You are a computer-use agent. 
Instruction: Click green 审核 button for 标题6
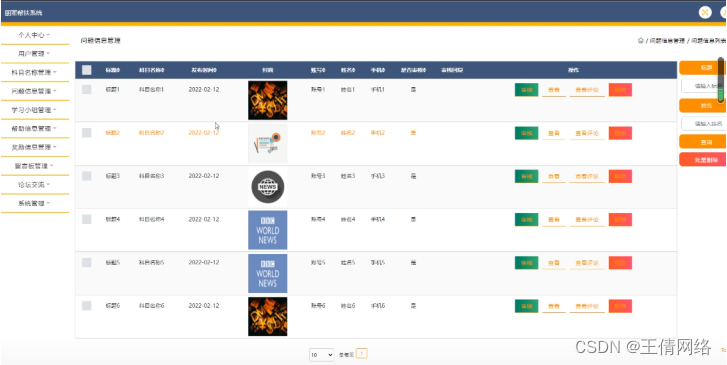click(526, 306)
